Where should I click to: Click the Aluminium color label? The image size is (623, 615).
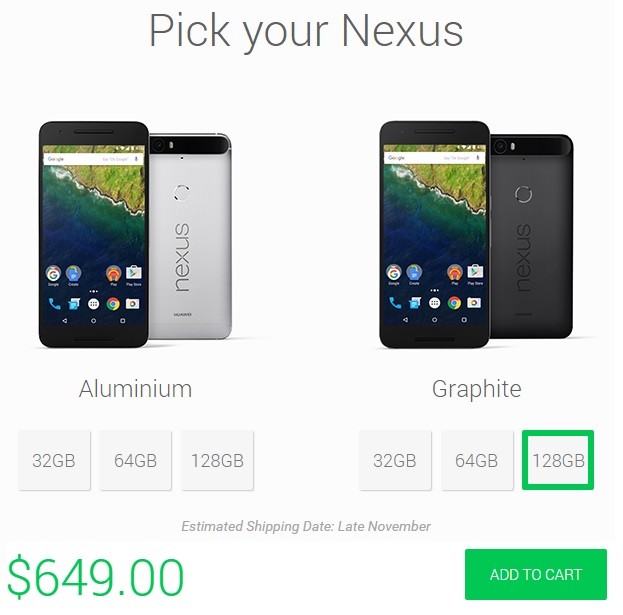(135, 389)
